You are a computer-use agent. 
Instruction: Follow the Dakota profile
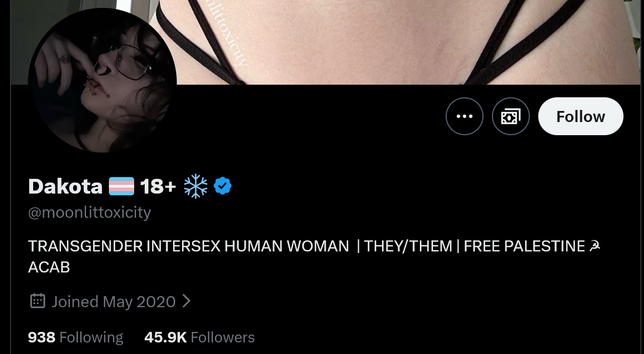pos(581,116)
